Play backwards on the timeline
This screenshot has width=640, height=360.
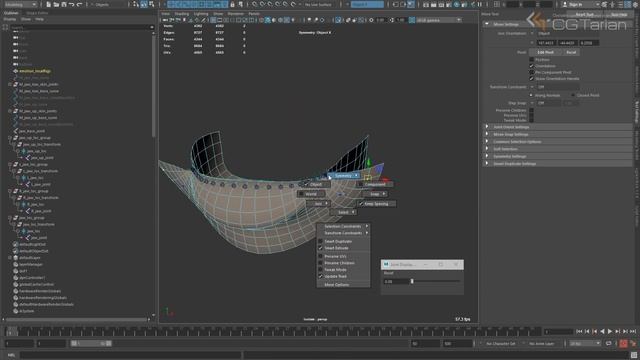[602, 331]
